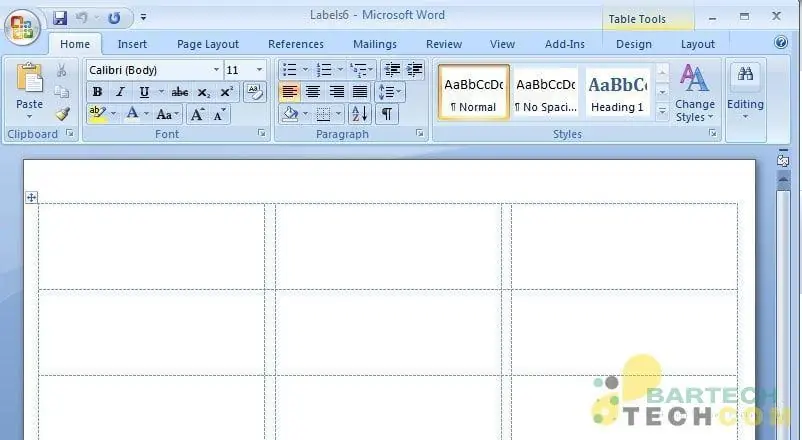Apply bullet list
The image size is (802, 440).
click(x=289, y=70)
